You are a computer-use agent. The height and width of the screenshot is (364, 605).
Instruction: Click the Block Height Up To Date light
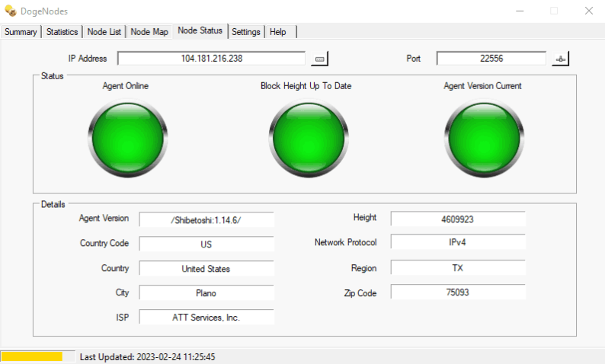[306, 138]
